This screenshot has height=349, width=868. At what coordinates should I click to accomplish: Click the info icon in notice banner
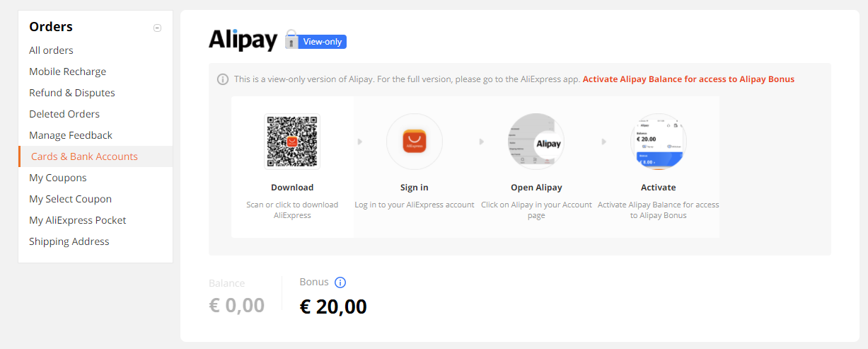[x=223, y=79]
